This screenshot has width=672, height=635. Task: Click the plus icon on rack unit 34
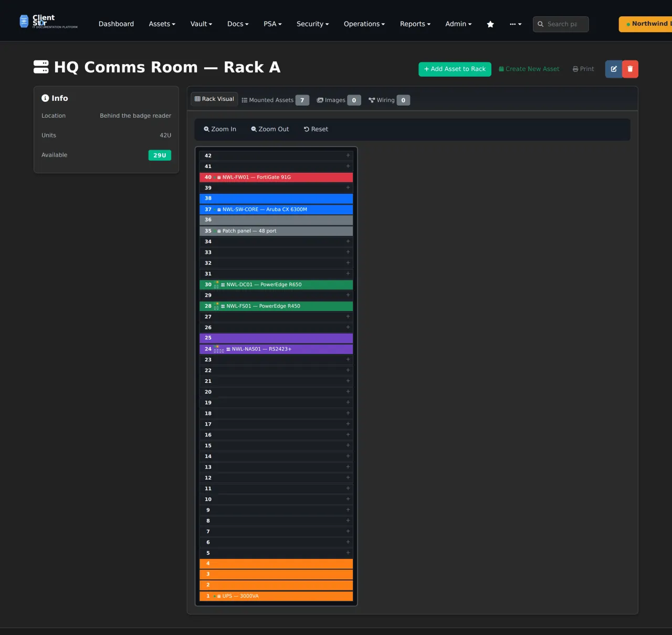click(x=348, y=241)
